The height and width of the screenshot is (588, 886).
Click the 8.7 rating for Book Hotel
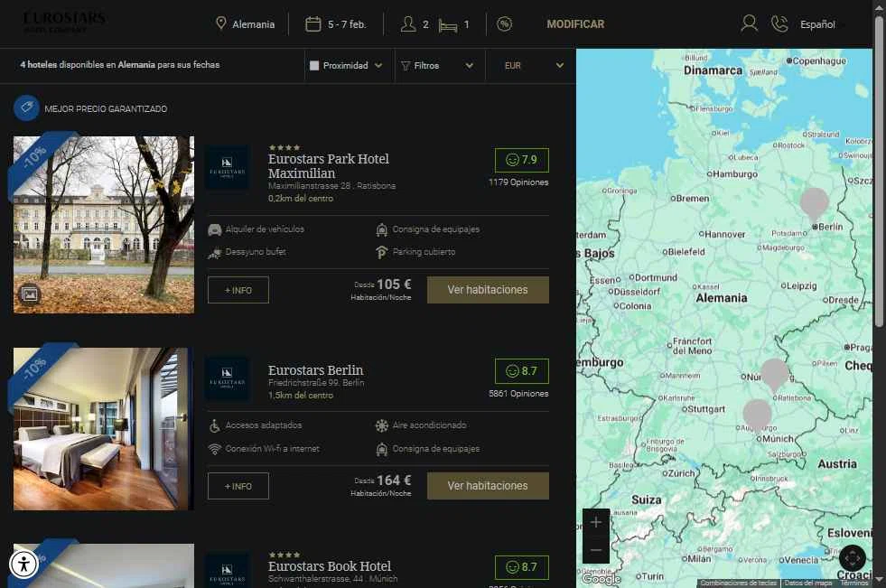pyautogui.click(x=521, y=567)
